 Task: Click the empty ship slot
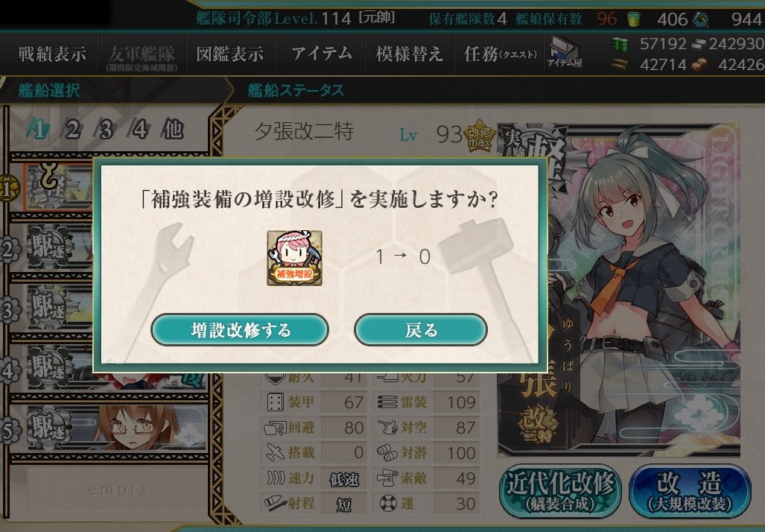pyautogui.click(x=118, y=489)
